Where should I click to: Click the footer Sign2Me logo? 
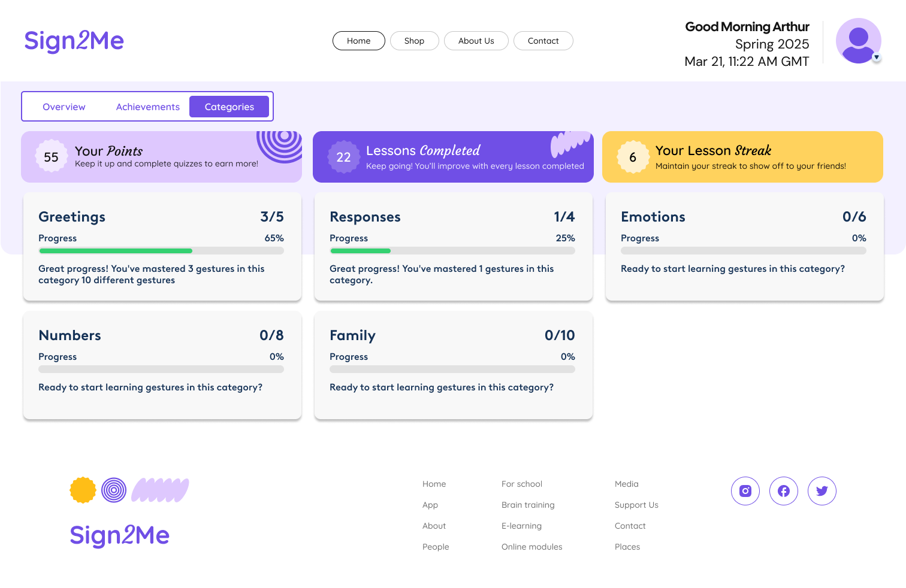(120, 535)
